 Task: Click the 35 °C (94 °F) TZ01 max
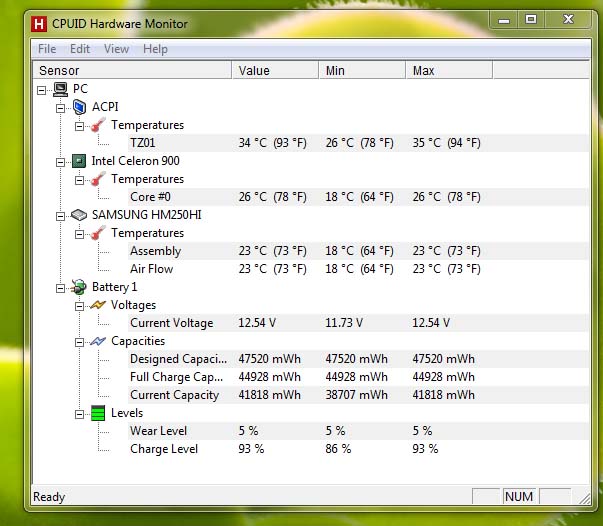[446, 143]
